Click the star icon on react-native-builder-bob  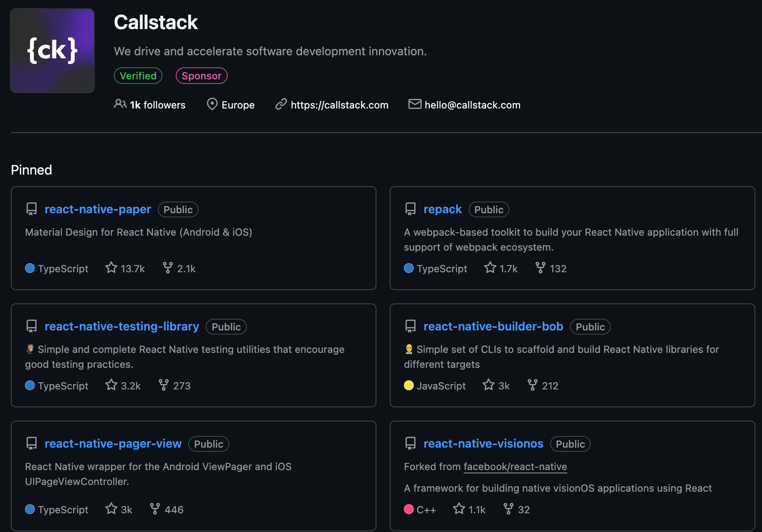click(x=489, y=384)
